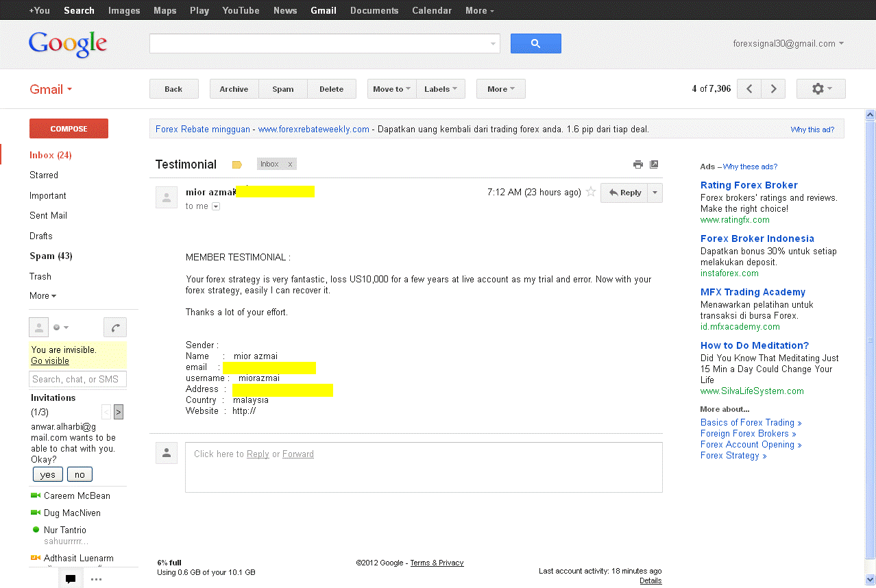The height and width of the screenshot is (588, 876).
Task: Click your chat profile avatar
Action: coord(38,328)
